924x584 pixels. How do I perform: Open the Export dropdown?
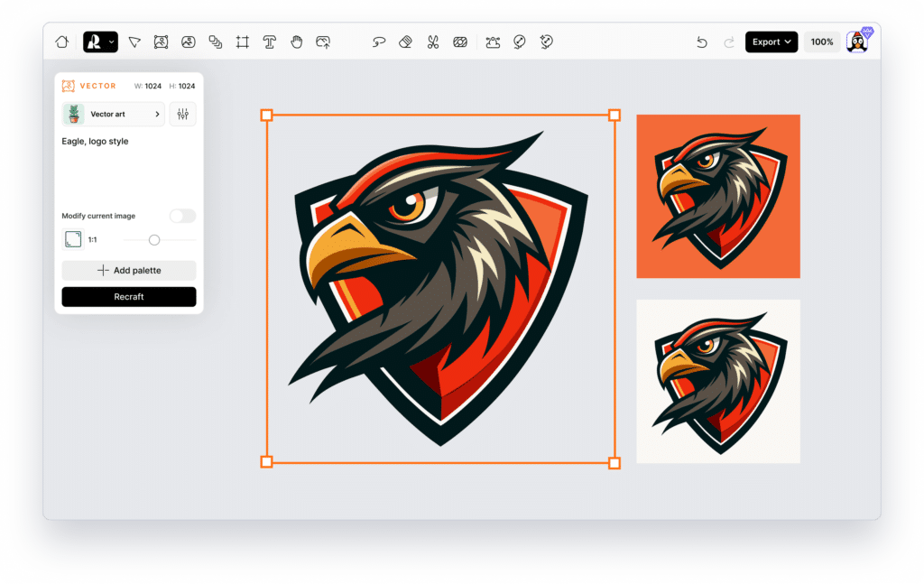771,42
